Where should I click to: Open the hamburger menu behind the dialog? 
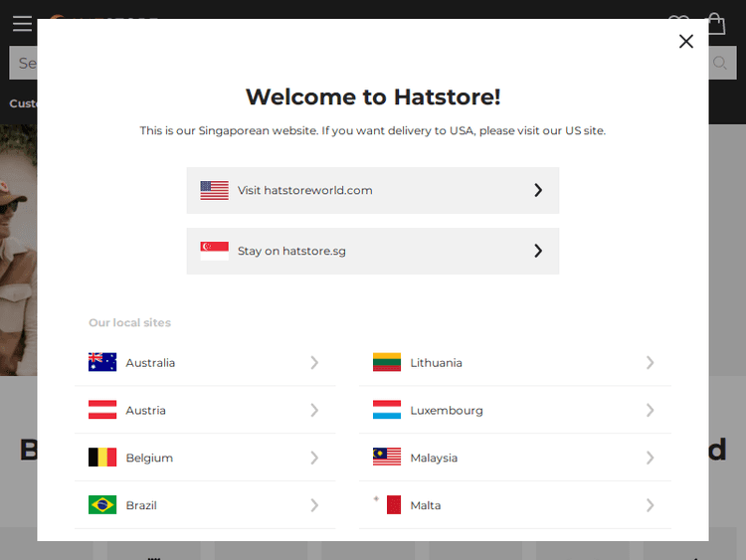(22, 23)
